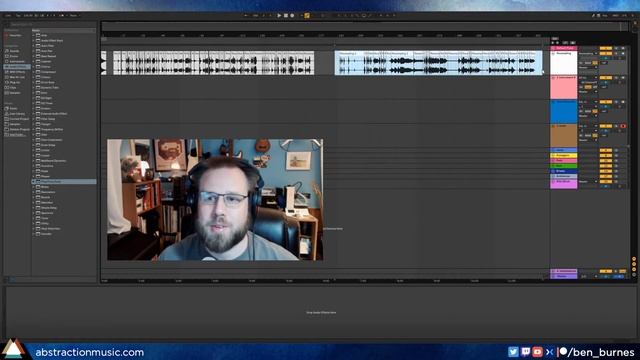The height and width of the screenshot is (360, 640).
Task: Open Packs under Places
Action: pos(13,109)
